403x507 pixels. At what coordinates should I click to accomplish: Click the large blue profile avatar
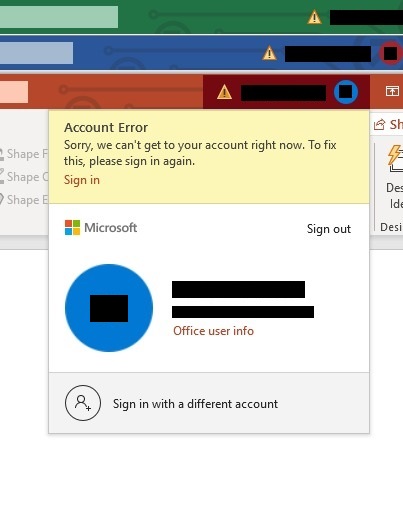coord(109,308)
